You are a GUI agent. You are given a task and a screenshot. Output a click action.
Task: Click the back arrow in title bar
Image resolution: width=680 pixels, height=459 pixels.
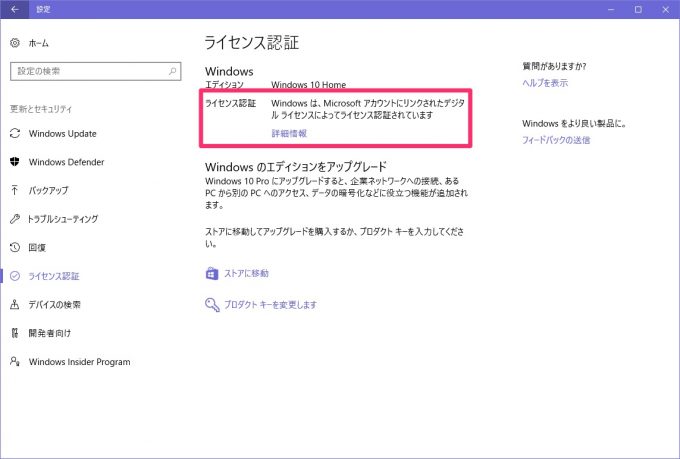pos(14,9)
